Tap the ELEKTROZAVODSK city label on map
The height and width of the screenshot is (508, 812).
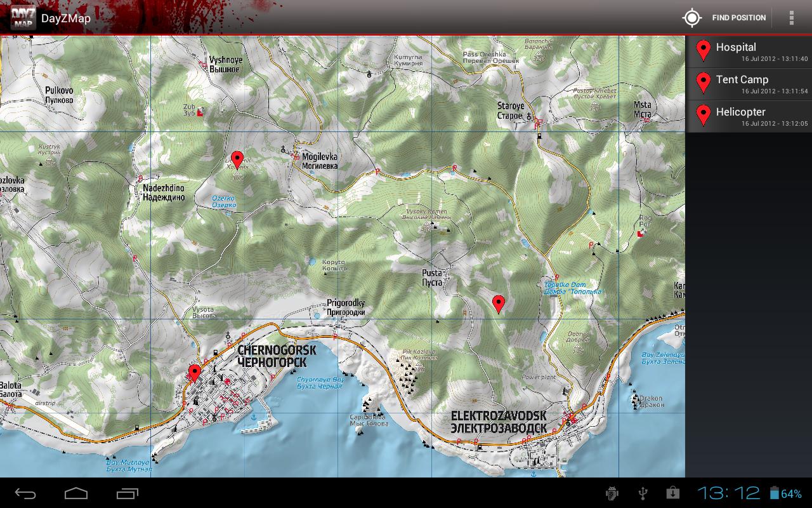point(499,422)
